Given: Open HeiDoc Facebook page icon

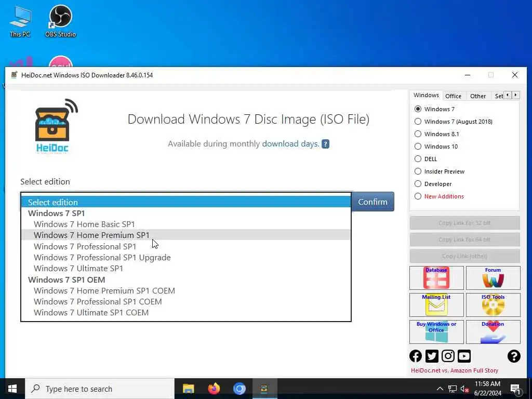Looking at the screenshot, I should click(416, 356).
